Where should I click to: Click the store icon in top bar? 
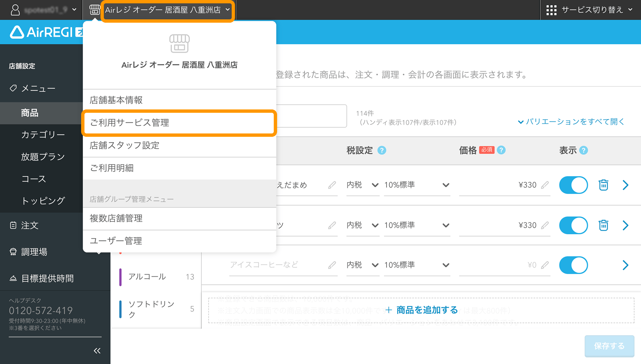tap(95, 10)
